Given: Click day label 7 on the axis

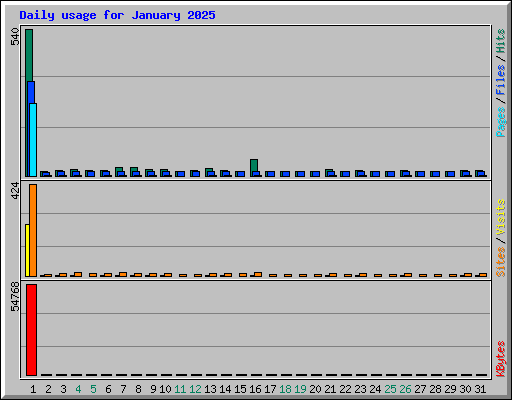Looking at the screenshot, I should (123, 389).
